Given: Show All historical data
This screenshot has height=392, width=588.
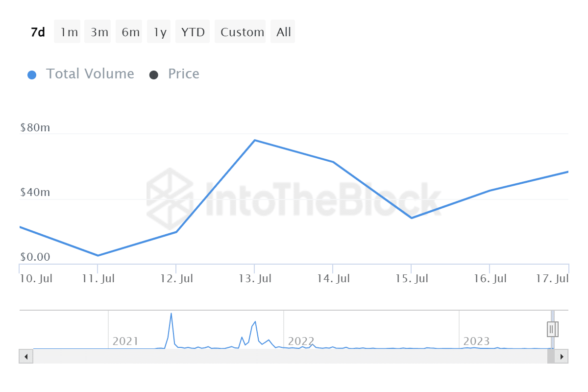Looking at the screenshot, I should (283, 32).
